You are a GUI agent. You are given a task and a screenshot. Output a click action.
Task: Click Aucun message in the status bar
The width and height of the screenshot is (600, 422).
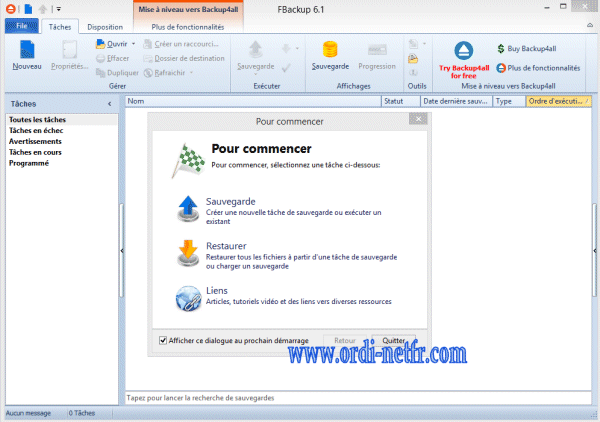click(28, 413)
